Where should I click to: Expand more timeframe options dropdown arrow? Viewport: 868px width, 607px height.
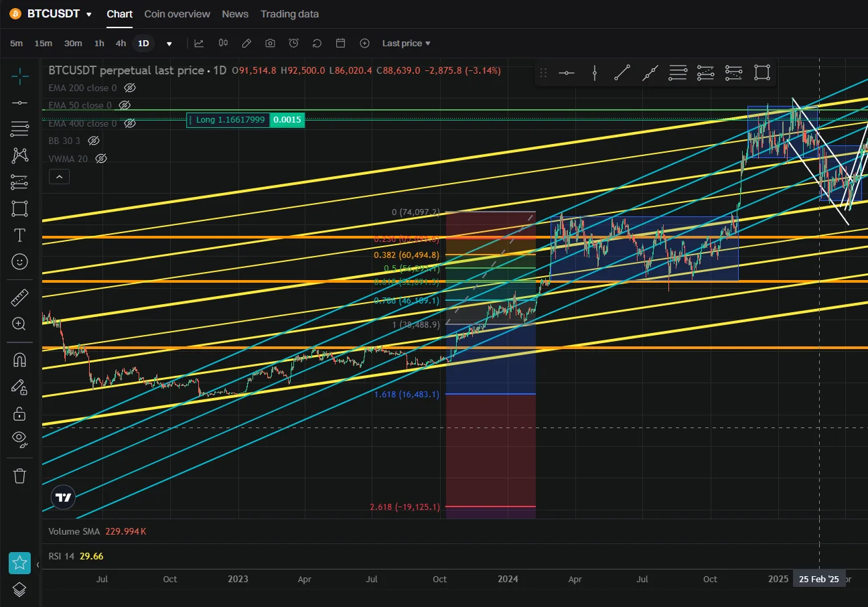(169, 44)
